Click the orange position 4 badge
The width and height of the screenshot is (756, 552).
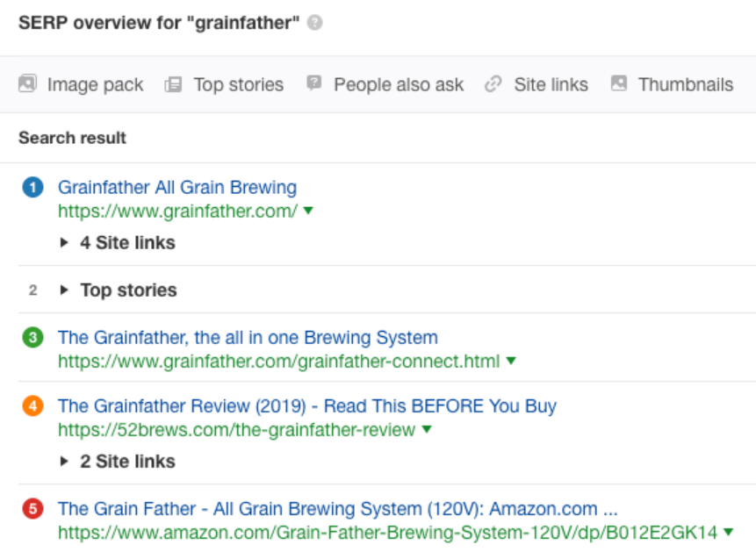tap(32, 406)
